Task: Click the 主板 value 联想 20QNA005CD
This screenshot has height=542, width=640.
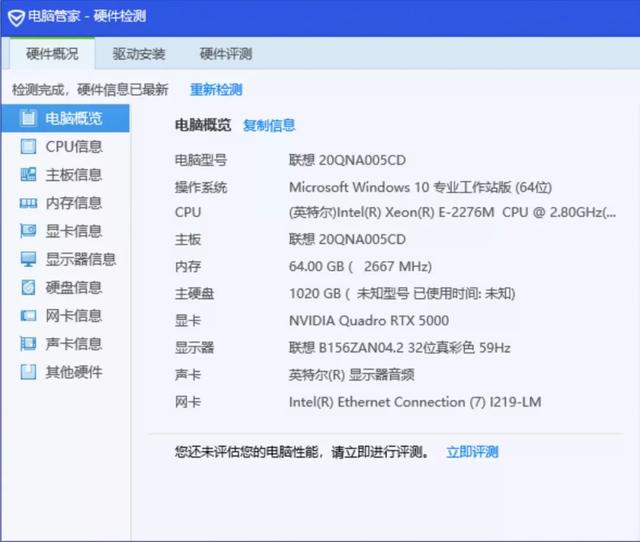Action: 347,239
